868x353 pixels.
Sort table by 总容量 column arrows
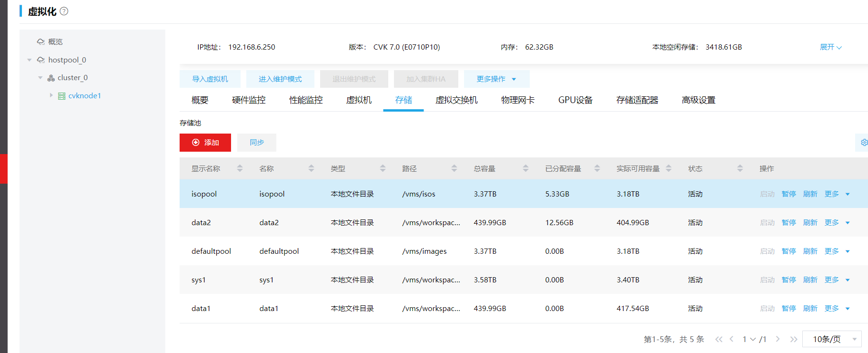[525, 168]
